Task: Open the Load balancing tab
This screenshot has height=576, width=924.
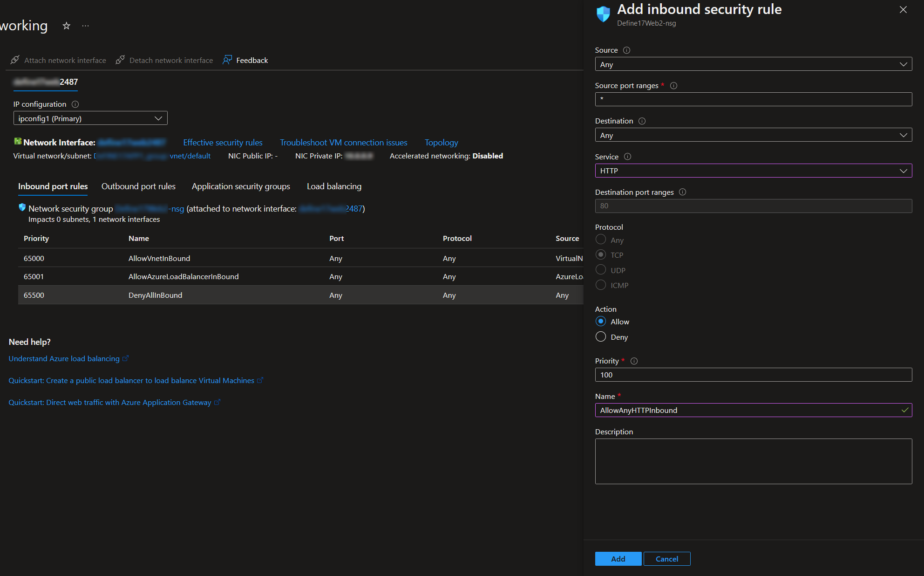Action: (334, 186)
